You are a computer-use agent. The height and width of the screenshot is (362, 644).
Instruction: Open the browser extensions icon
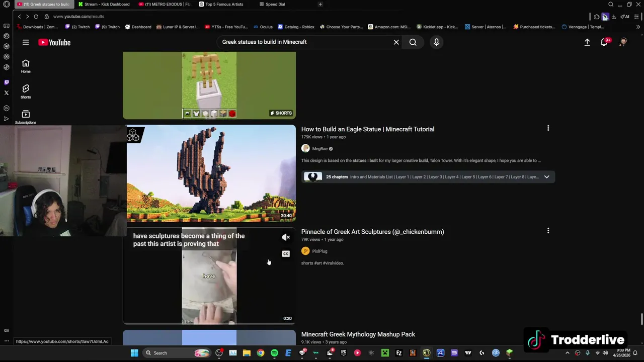point(597,17)
